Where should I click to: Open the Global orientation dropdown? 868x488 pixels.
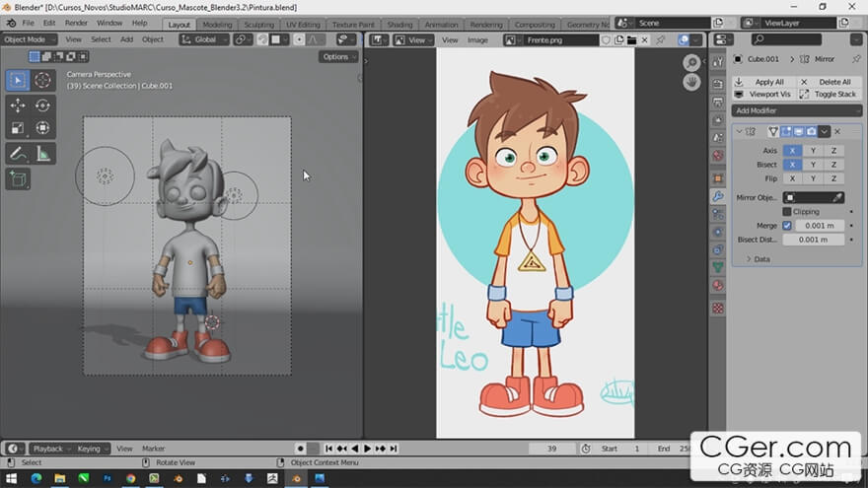click(204, 39)
